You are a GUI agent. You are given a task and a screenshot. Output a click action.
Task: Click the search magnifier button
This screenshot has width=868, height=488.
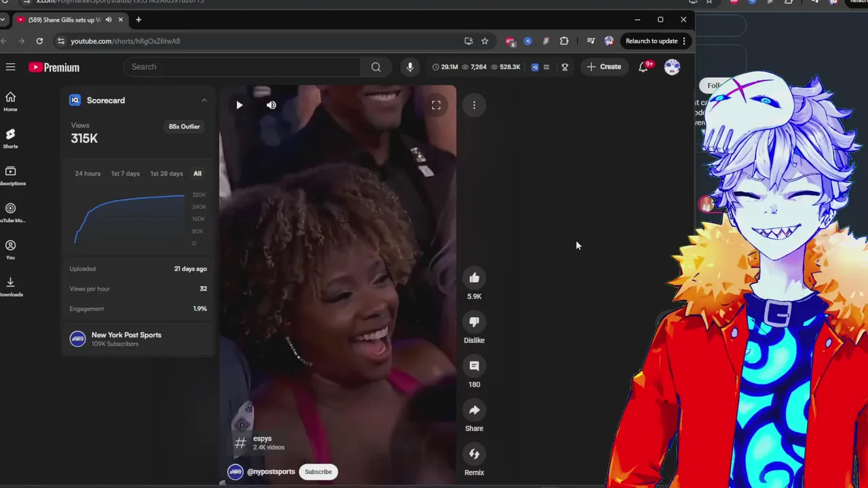tap(376, 67)
